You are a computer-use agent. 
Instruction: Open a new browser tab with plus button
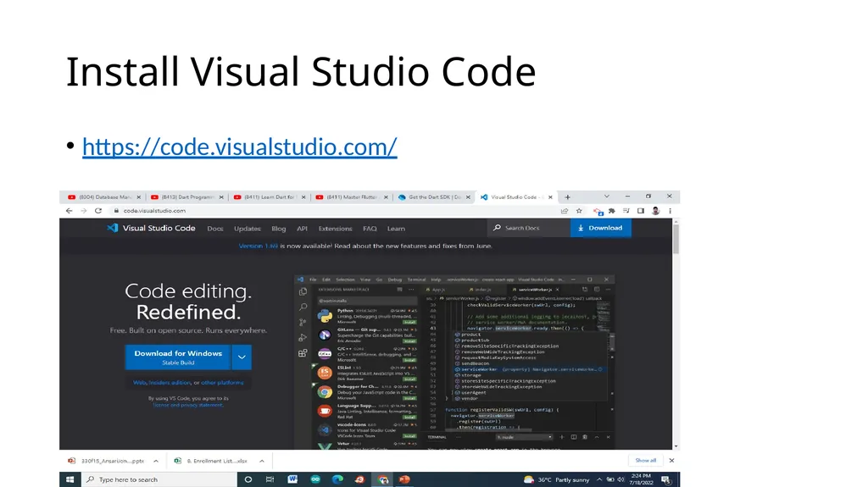point(567,197)
